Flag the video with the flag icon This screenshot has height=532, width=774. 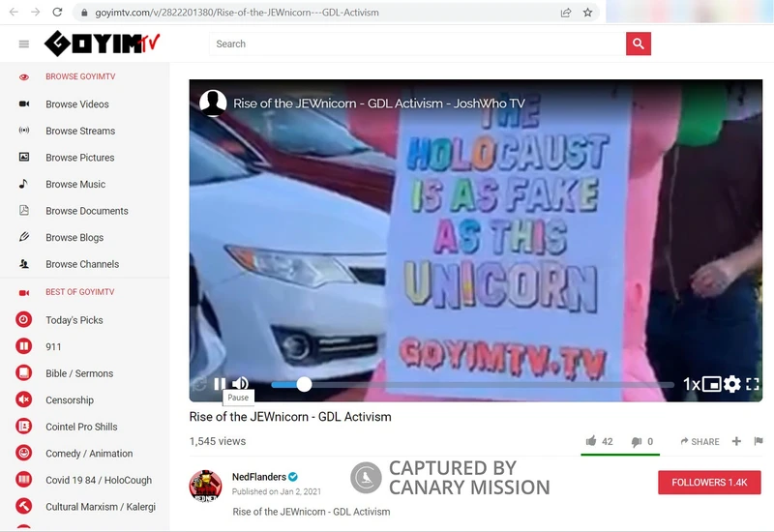(x=758, y=441)
